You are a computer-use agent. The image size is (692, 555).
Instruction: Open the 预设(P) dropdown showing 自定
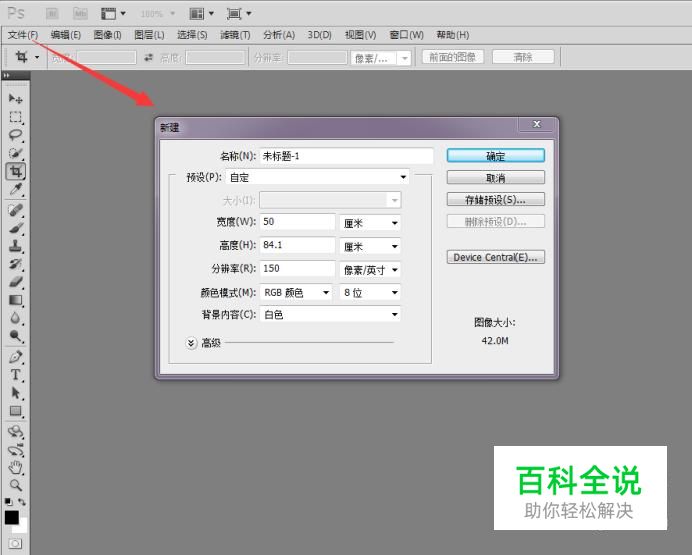317,177
